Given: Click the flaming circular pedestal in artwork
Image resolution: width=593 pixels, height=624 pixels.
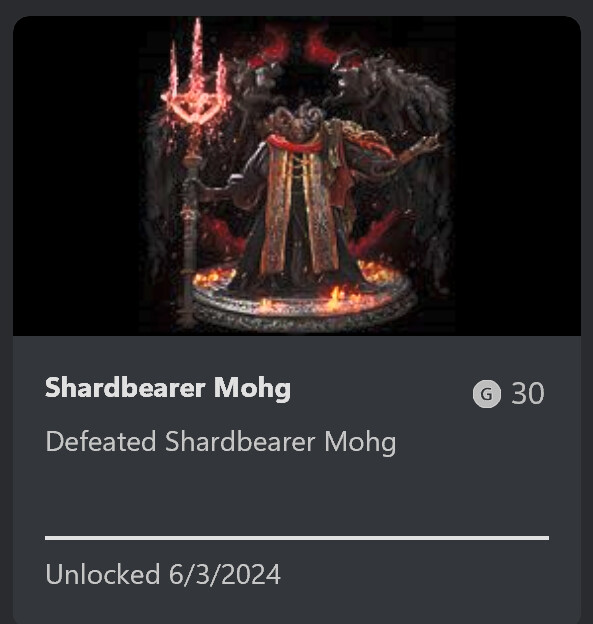Looking at the screenshot, I should click(302, 298).
